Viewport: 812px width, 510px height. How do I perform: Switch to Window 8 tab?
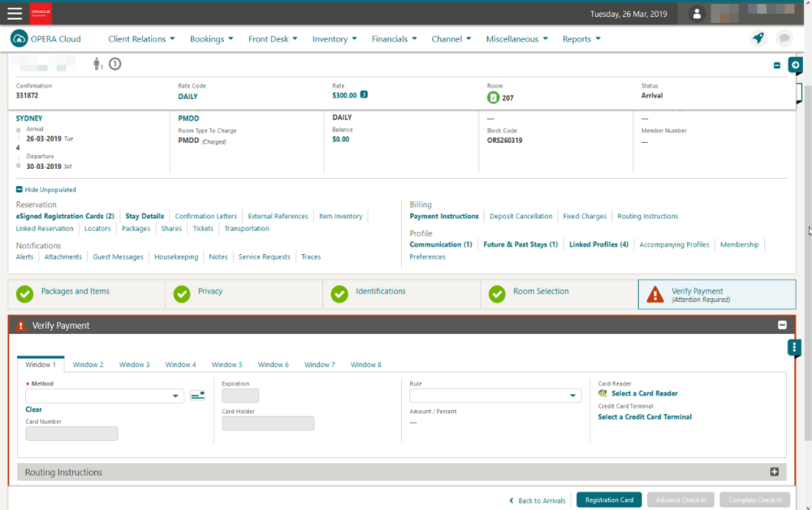click(x=365, y=365)
